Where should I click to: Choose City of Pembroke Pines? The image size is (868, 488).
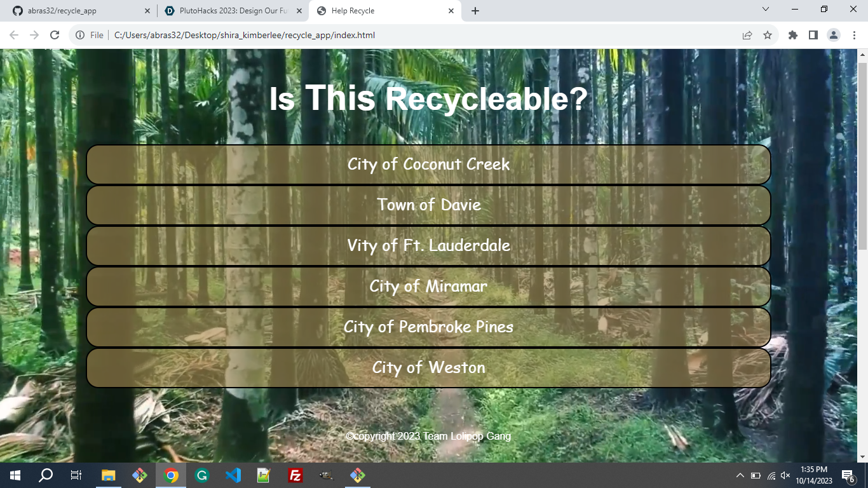pos(428,327)
